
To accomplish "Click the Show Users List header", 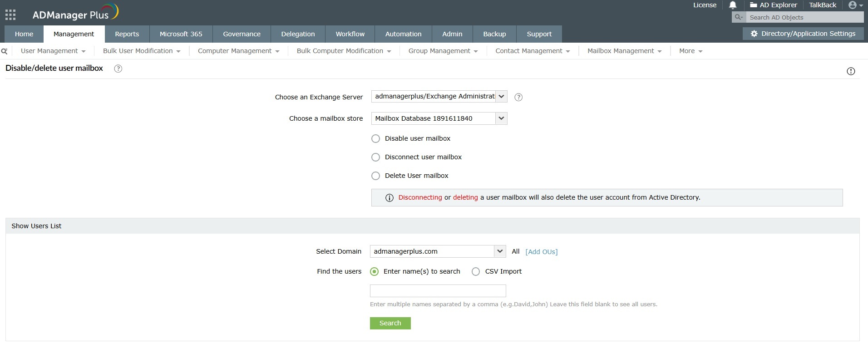I will (x=432, y=226).
